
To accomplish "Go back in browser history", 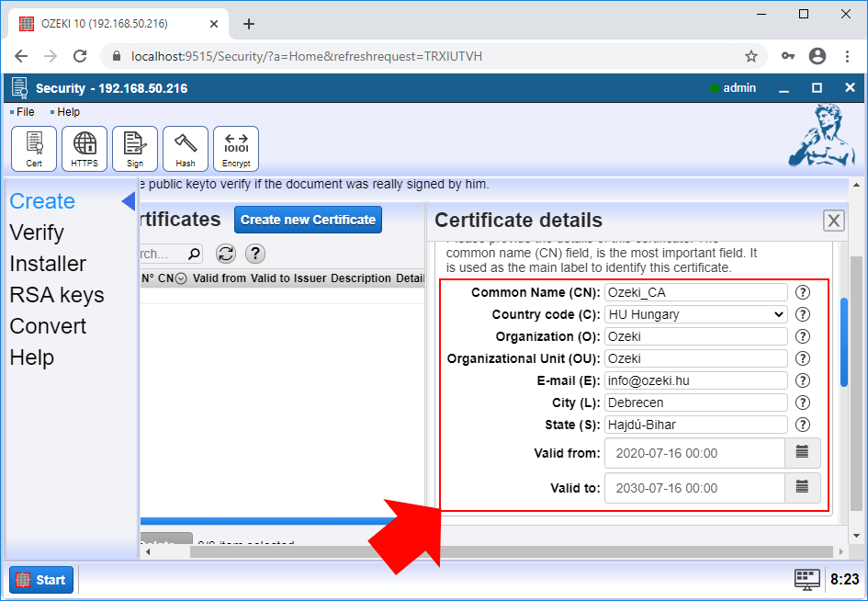I will click(21, 56).
